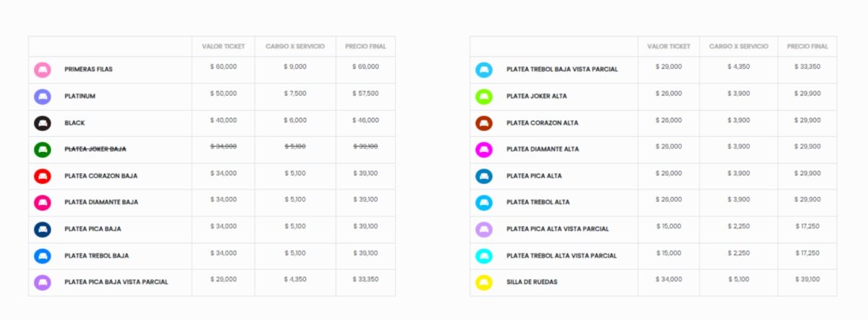Open Platea Trebol Baja Vista Parcial label
Screen dimensions: 868x320
562,70
